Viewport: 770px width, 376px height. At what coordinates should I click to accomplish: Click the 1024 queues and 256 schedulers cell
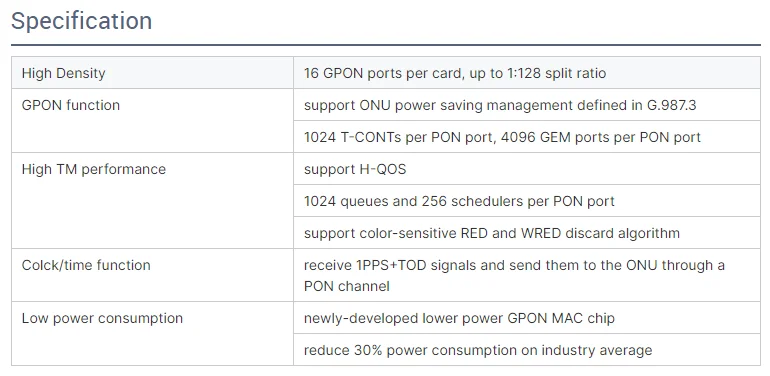pyautogui.click(x=526, y=200)
